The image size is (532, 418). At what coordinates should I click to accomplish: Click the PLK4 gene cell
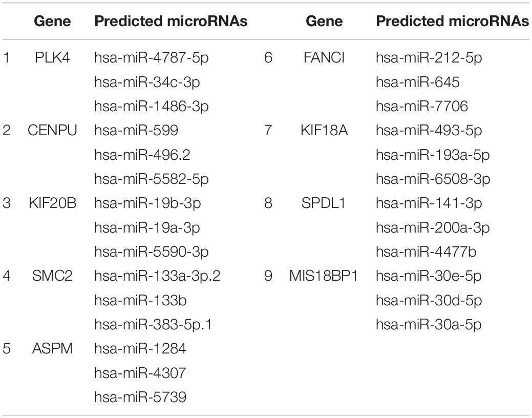[x=52, y=57]
